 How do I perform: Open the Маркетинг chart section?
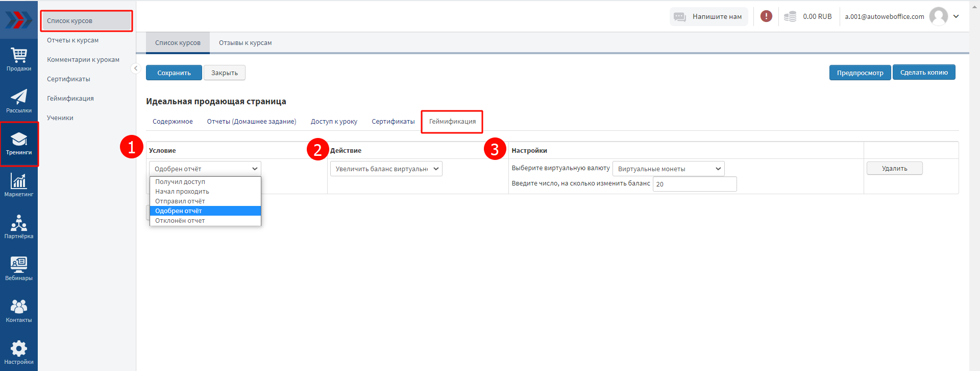19,184
